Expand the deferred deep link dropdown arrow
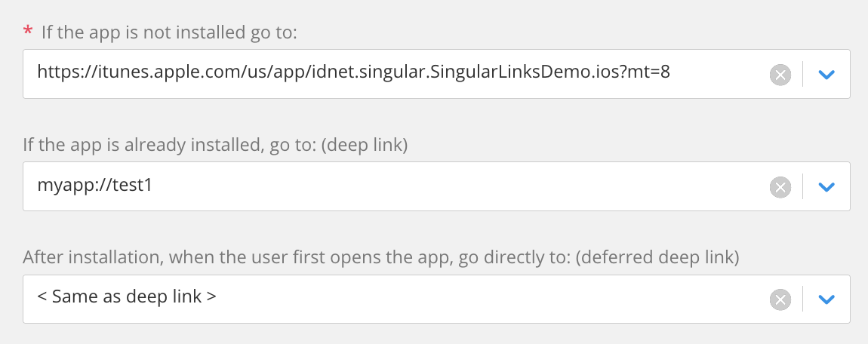 coord(826,299)
